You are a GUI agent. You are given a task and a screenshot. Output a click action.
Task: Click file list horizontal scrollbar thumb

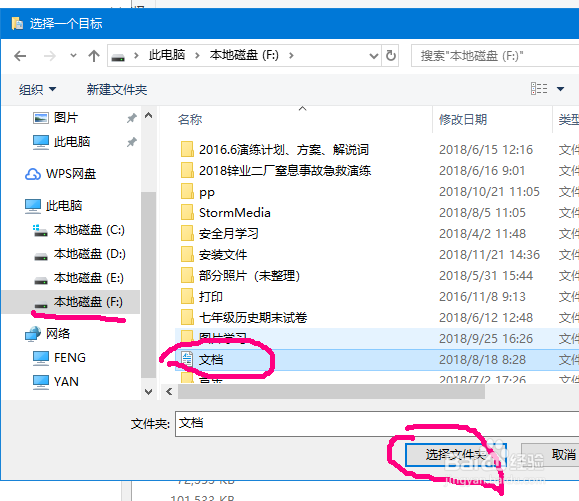(331, 391)
